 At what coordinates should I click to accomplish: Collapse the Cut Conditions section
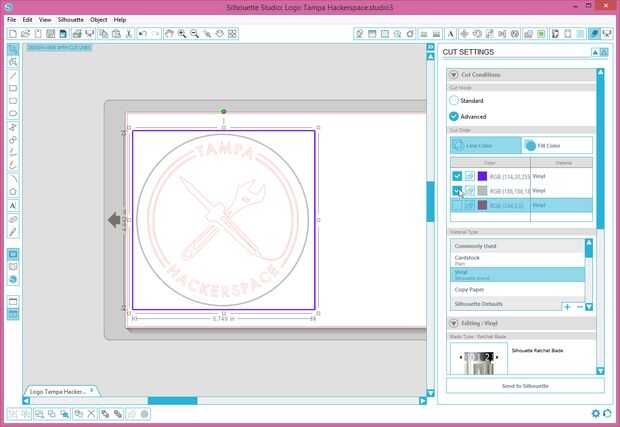coord(454,75)
